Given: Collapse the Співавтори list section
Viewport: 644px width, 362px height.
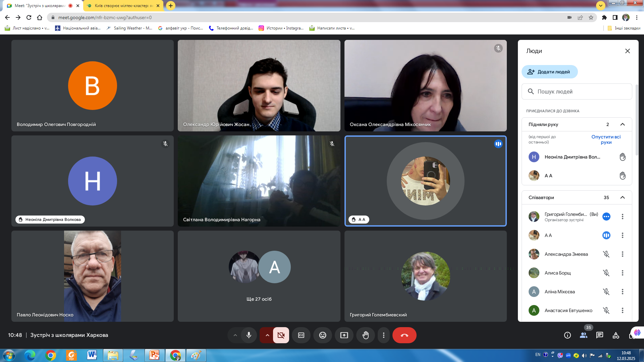Looking at the screenshot, I should 622,197.
